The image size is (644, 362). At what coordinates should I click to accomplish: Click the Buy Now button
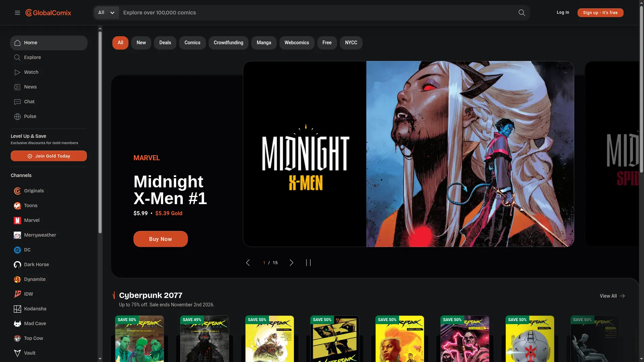click(x=160, y=239)
